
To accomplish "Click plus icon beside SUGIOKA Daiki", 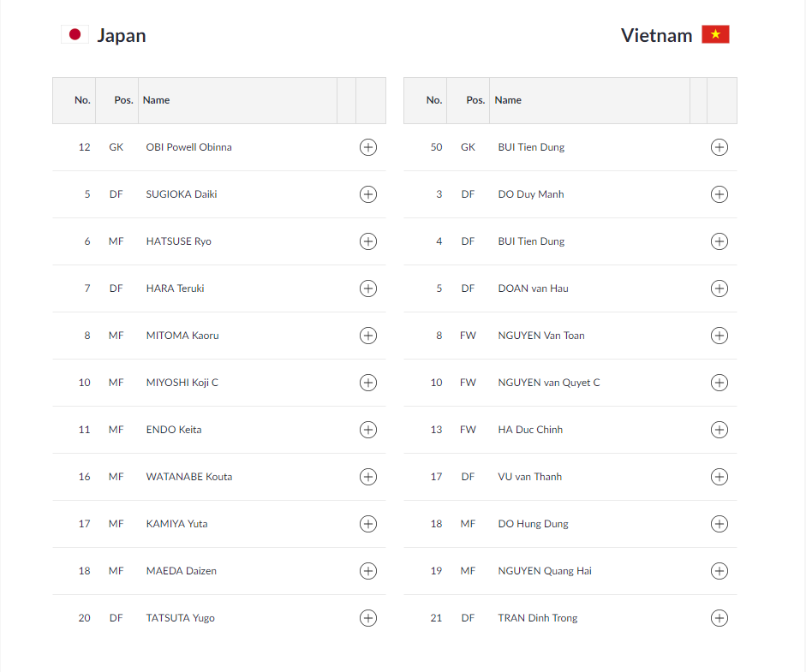I will pyautogui.click(x=367, y=194).
